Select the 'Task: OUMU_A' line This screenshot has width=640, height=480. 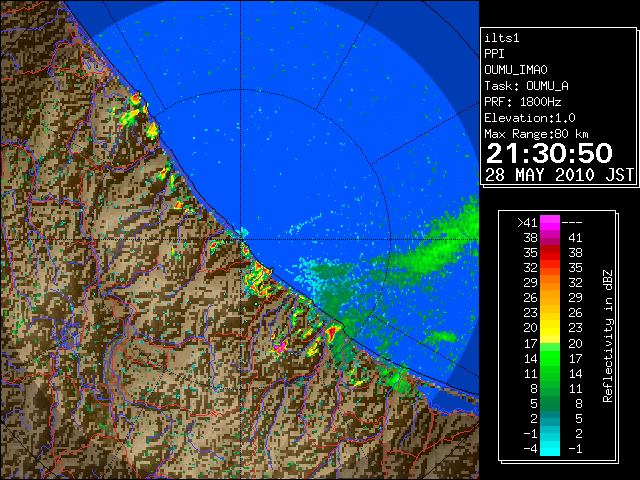click(x=527, y=86)
